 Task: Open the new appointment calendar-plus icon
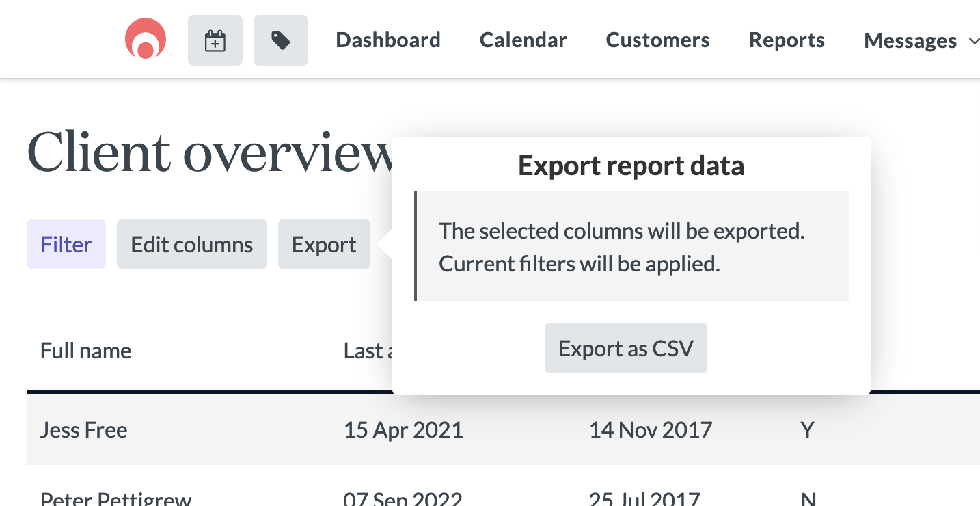click(x=215, y=40)
